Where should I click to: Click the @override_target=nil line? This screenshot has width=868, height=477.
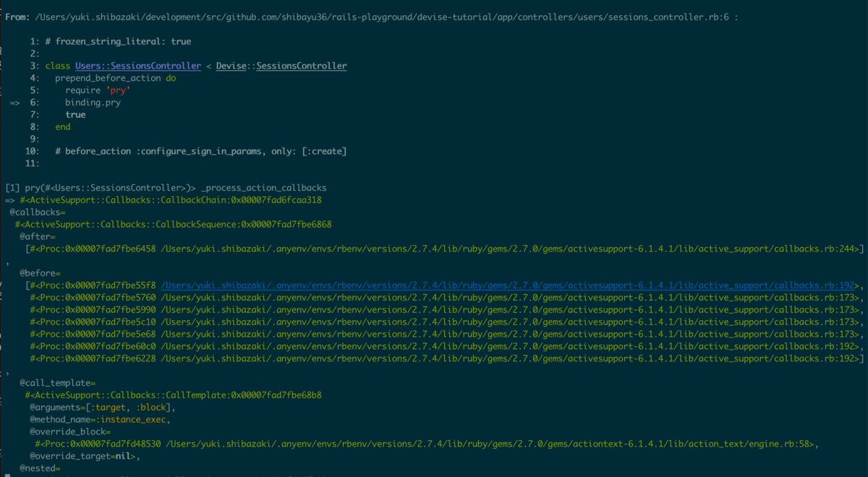pyautogui.click(x=85, y=457)
